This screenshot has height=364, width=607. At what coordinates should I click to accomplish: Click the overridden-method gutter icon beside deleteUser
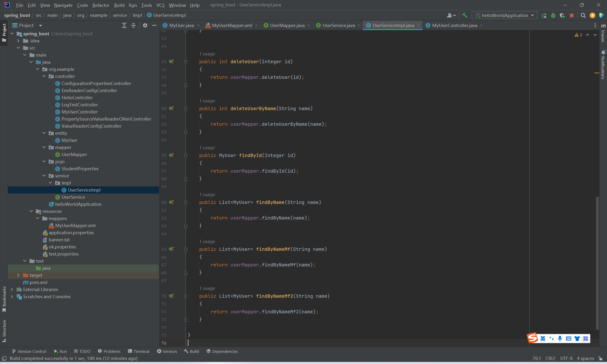[x=171, y=61]
